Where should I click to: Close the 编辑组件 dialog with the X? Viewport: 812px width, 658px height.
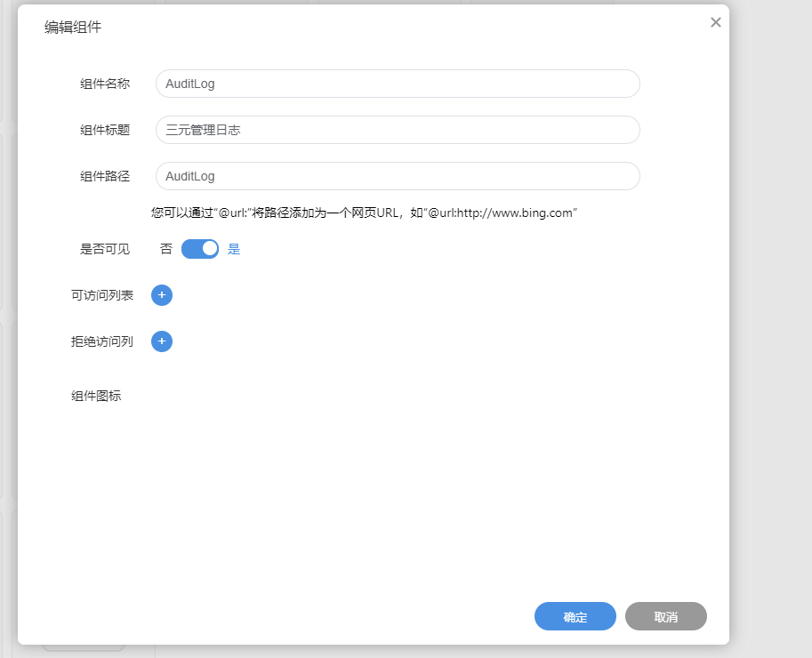(715, 22)
